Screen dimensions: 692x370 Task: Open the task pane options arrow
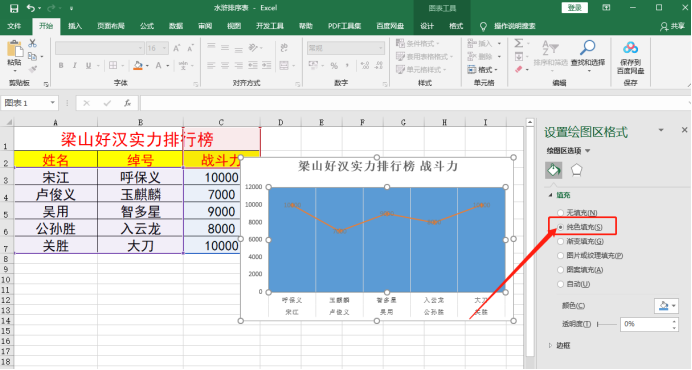pos(661,130)
